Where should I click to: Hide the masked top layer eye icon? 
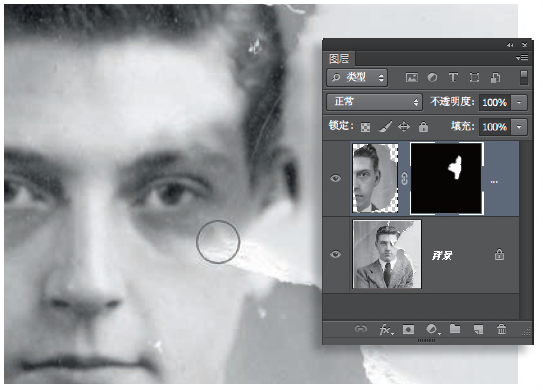tap(335, 178)
